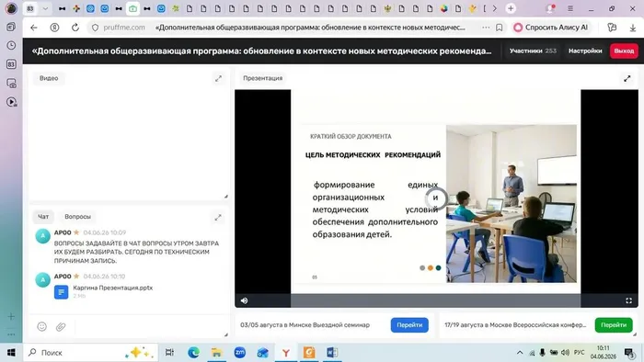Open the tab group dropdown arrow
This screenshot has height=362, width=644.
(45, 8)
